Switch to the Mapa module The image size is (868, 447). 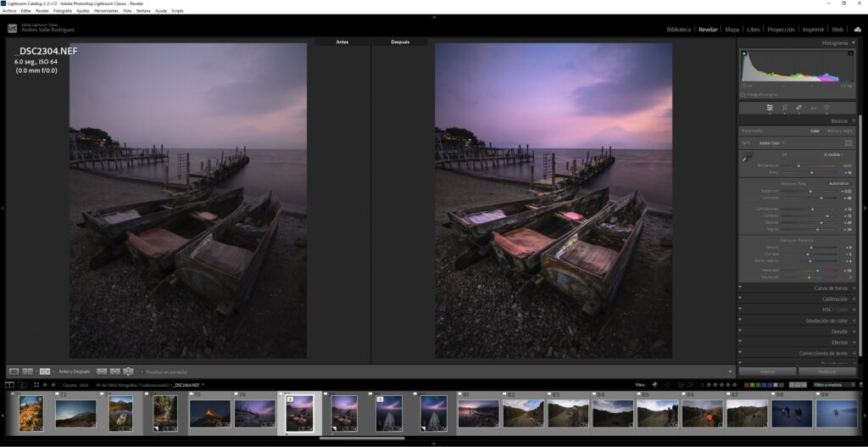point(732,30)
